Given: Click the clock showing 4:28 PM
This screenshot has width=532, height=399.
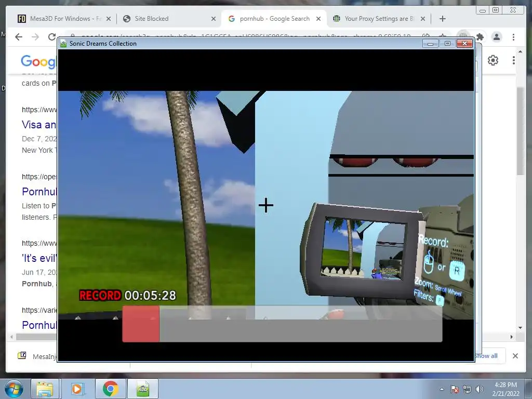Looking at the screenshot, I should coord(506,389).
